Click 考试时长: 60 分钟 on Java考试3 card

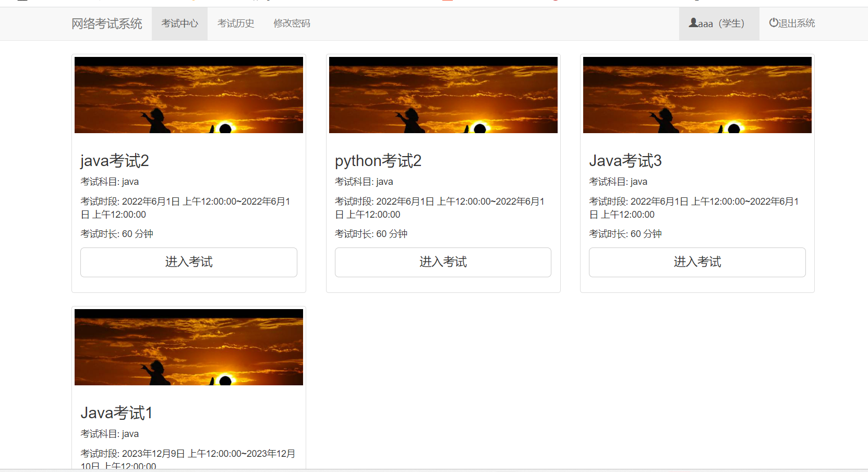[625, 234]
